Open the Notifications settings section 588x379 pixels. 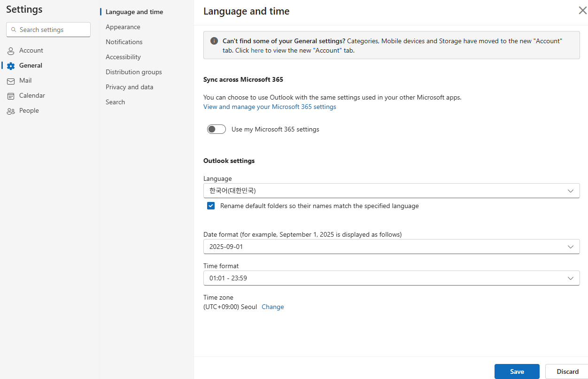click(x=124, y=42)
